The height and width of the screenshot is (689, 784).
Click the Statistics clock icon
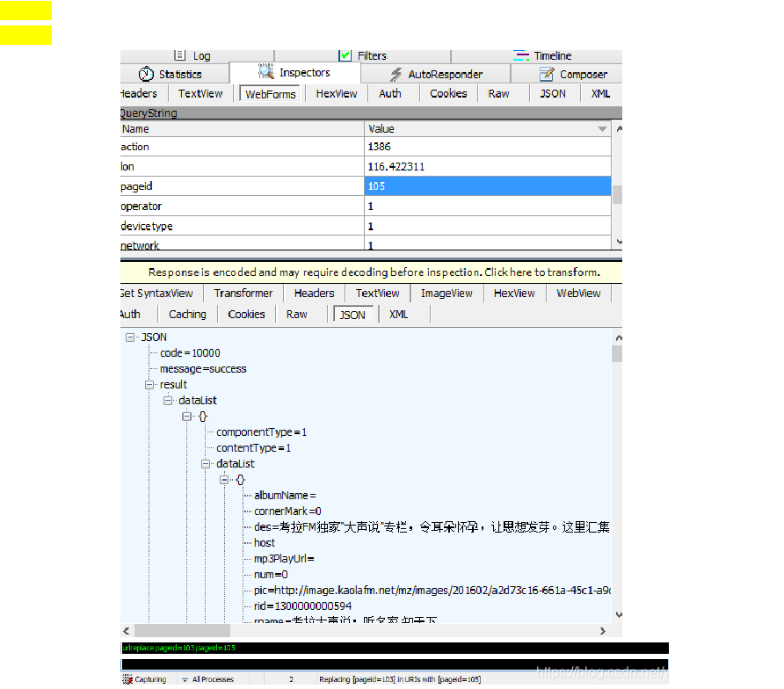click(146, 74)
